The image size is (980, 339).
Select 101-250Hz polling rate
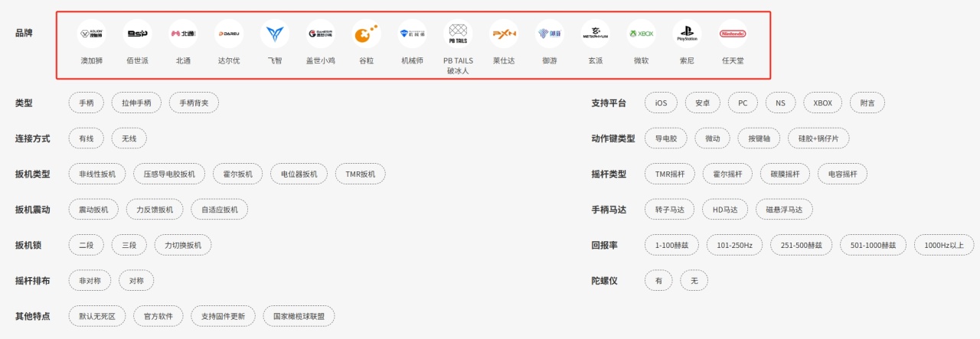click(x=734, y=245)
